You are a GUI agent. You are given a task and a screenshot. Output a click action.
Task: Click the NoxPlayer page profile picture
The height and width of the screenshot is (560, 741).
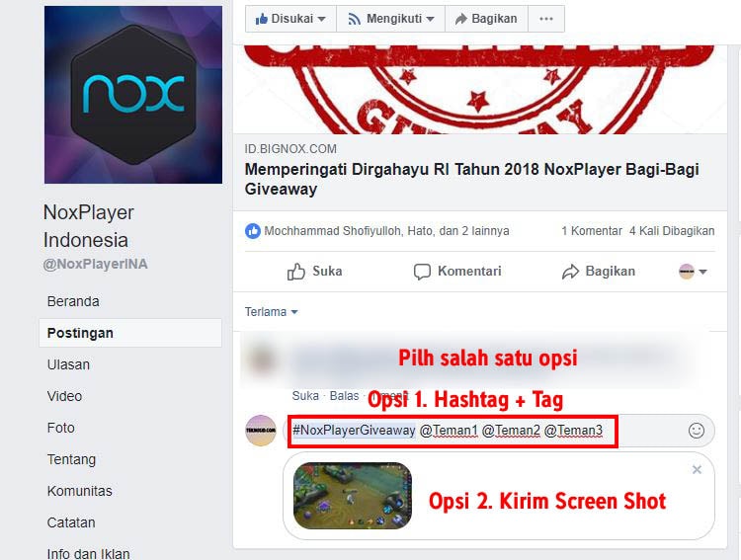pos(133,95)
